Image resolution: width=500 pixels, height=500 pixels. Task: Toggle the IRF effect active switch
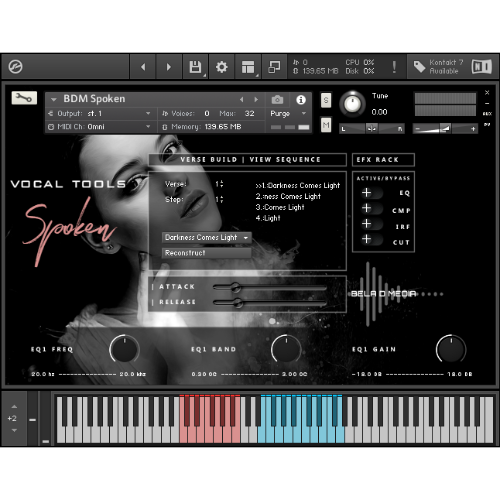tap(371, 224)
